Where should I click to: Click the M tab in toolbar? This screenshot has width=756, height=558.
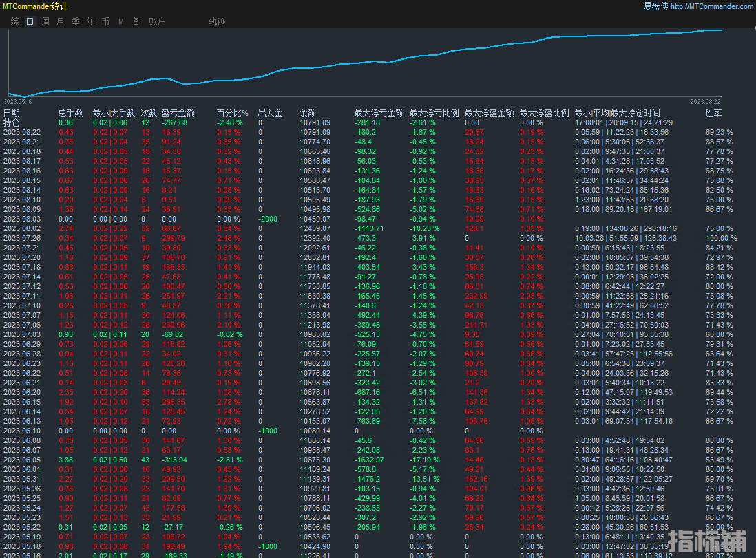click(x=121, y=21)
